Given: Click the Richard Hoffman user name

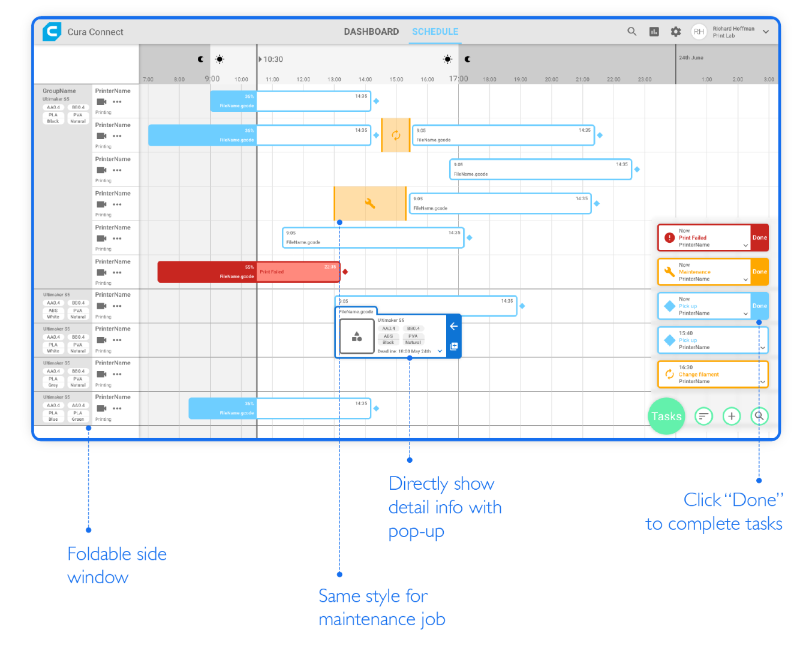Looking at the screenshot, I should 733,29.
